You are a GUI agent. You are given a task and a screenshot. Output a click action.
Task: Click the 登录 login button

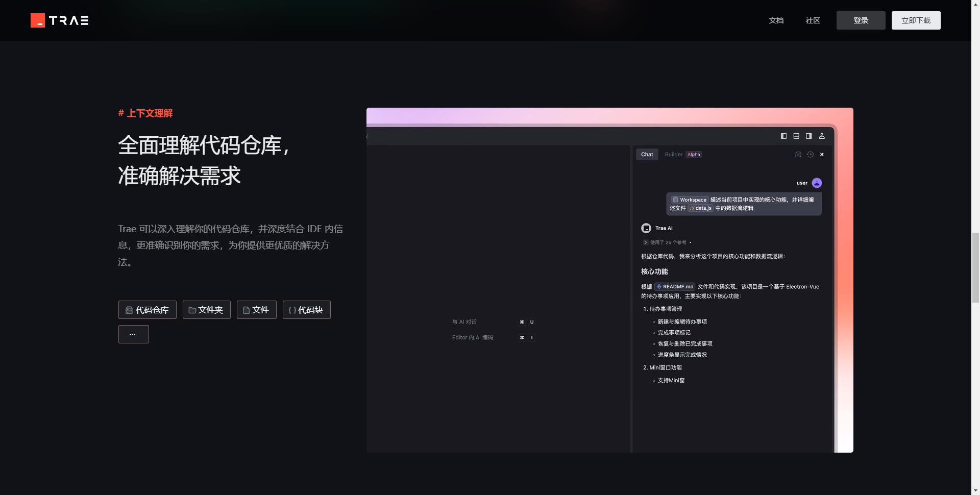[x=861, y=20]
